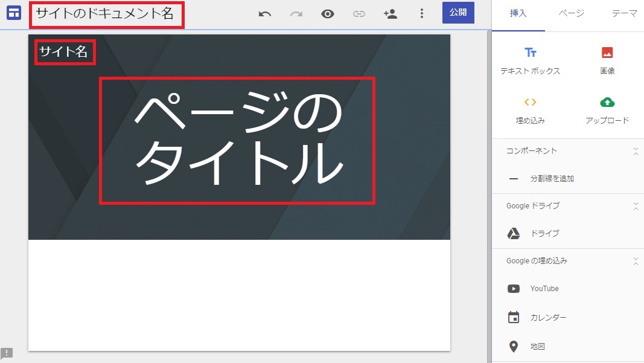Insert a テキスト ボックス
Image resolution: width=644 pixels, height=363 pixels.
click(x=530, y=60)
